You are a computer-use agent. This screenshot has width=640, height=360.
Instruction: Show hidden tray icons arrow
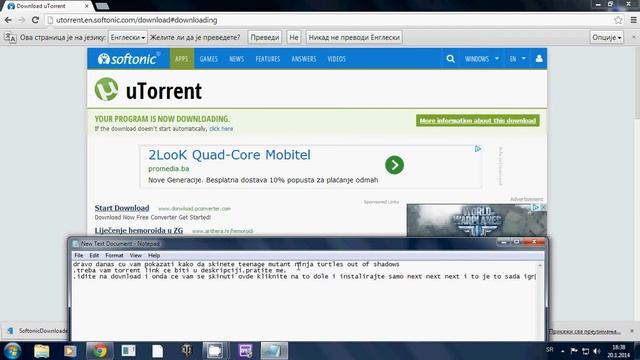[562, 351]
